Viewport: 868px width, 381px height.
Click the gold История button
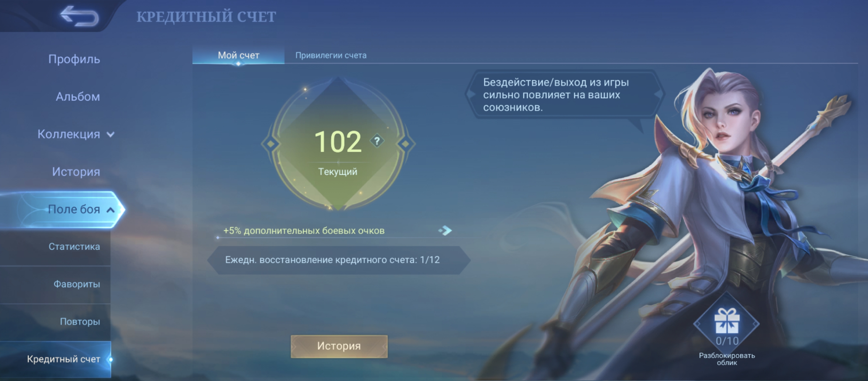point(339,346)
